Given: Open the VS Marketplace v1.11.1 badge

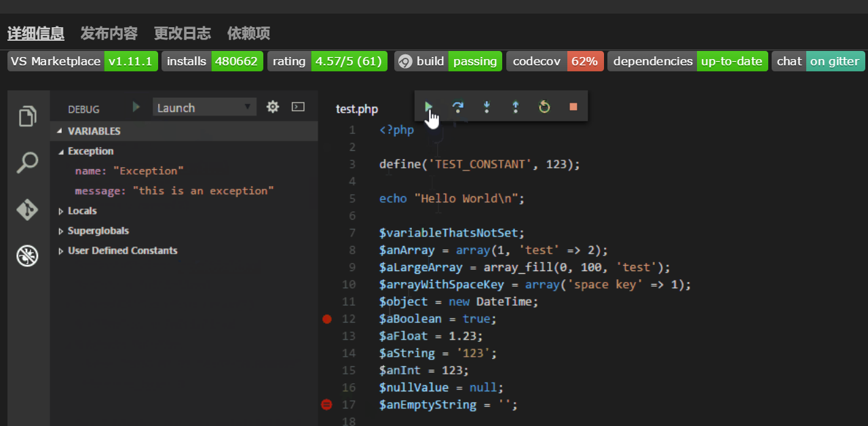Looking at the screenshot, I should pos(83,61).
